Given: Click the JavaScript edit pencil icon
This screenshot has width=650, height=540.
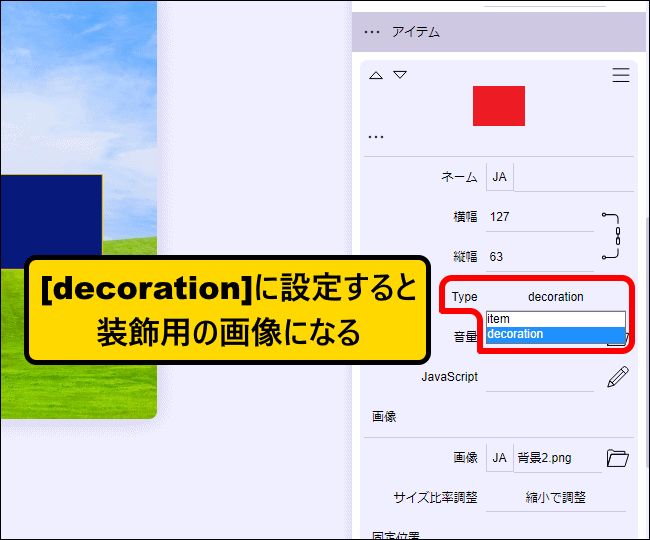Looking at the screenshot, I should pos(618,377).
